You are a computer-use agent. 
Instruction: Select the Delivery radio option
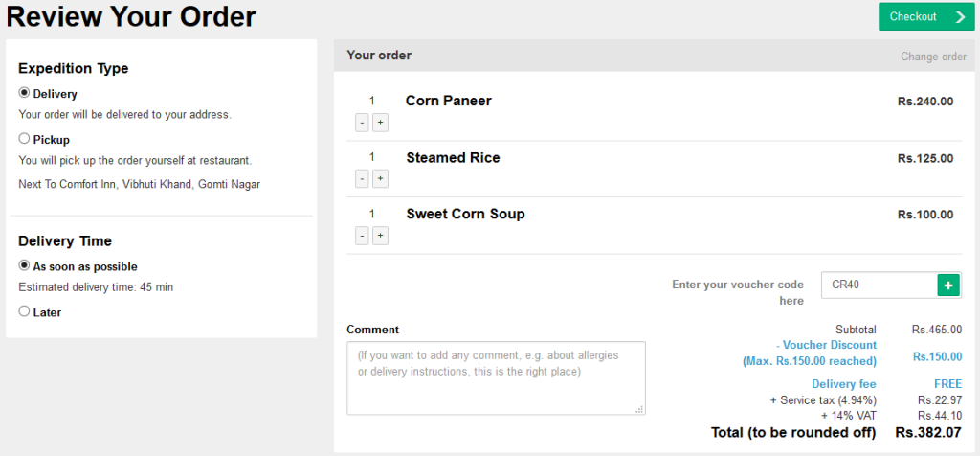(25, 93)
